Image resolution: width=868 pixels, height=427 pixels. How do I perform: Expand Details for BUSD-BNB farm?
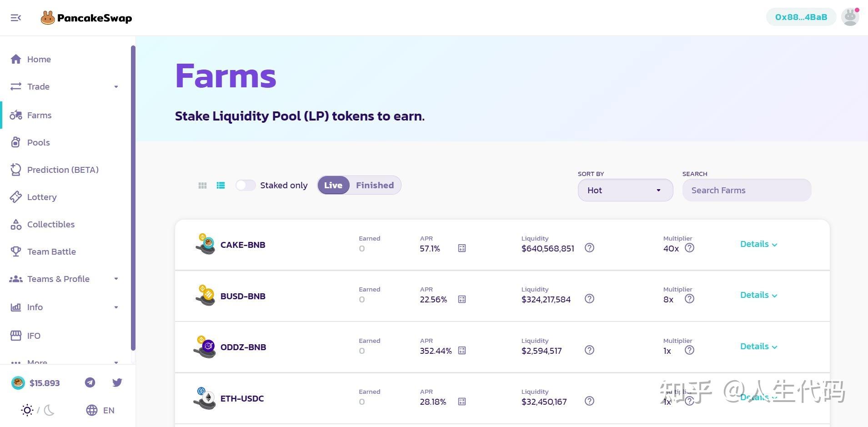click(x=758, y=295)
